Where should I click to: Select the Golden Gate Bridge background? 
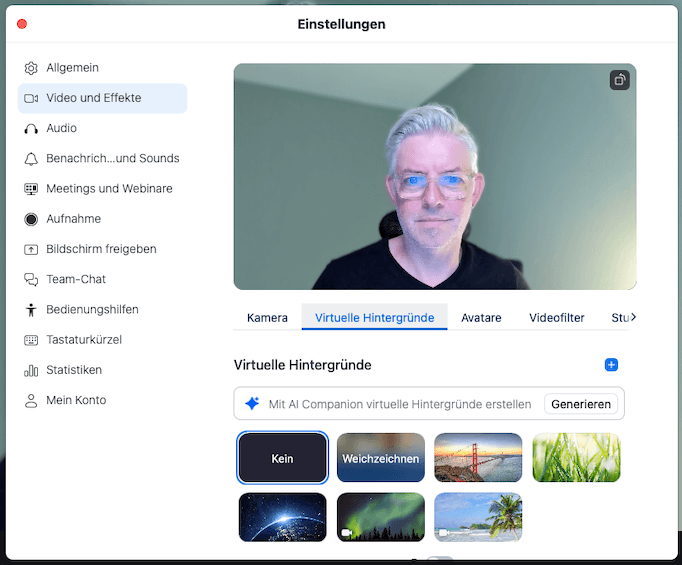click(x=478, y=458)
